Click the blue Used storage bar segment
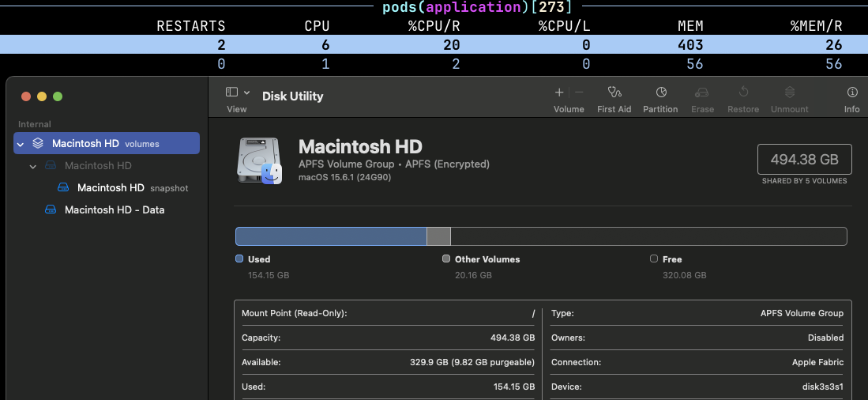 [x=331, y=236]
